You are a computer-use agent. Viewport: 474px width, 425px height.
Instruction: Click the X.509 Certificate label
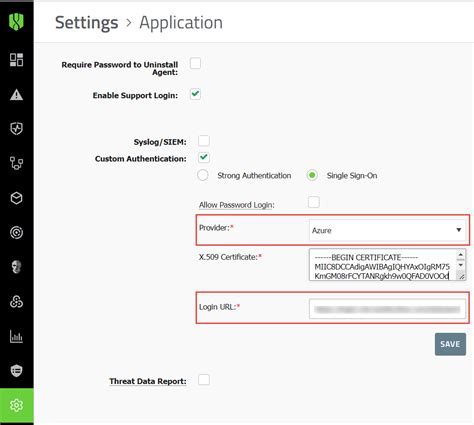tap(230, 257)
